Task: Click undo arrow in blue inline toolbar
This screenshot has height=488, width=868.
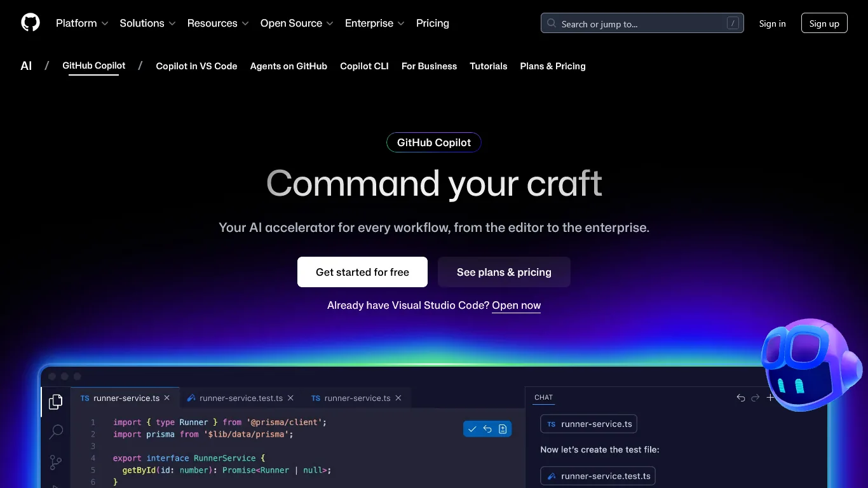Action: pyautogui.click(x=487, y=429)
